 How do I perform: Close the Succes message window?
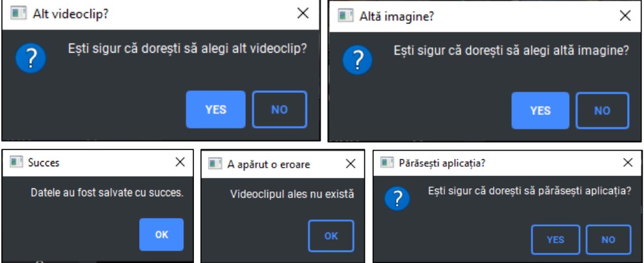(x=180, y=162)
